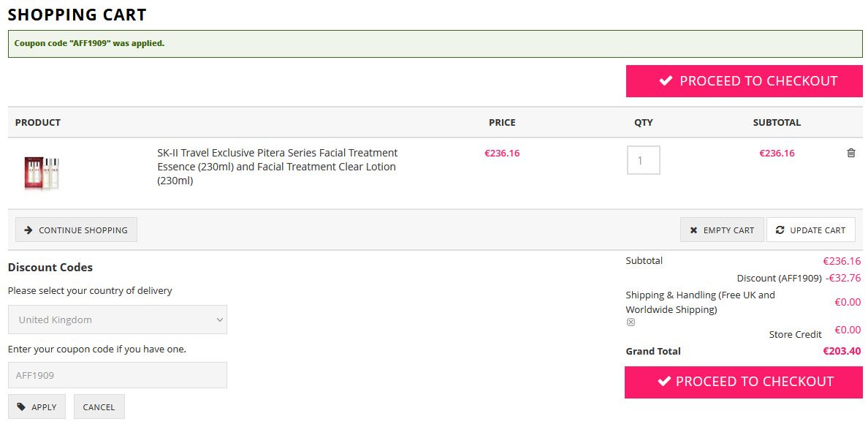The height and width of the screenshot is (427, 868).
Task: Open the SK-II product thumbnail image
Action: click(x=42, y=173)
